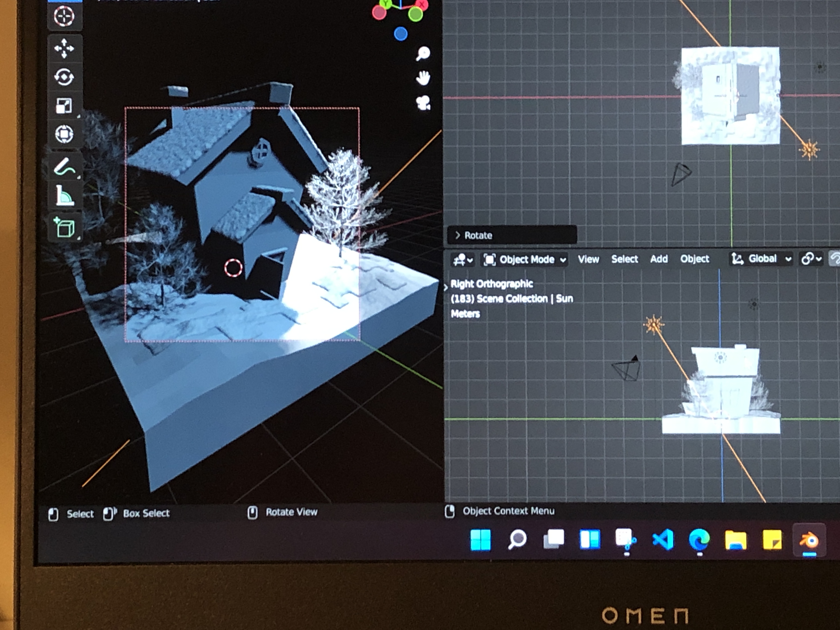
Task: Open the Object menu
Action: pyautogui.click(x=695, y=259)
